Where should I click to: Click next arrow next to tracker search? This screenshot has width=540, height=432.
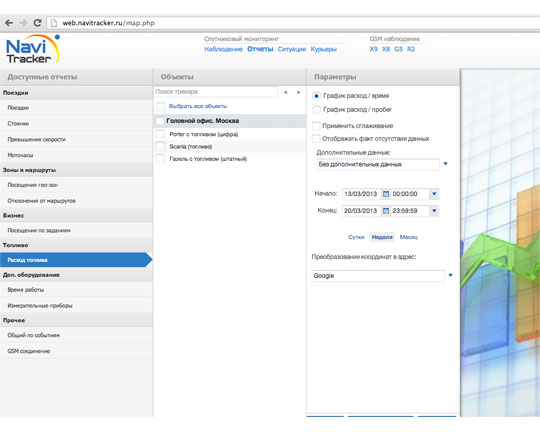click(298, 92)
